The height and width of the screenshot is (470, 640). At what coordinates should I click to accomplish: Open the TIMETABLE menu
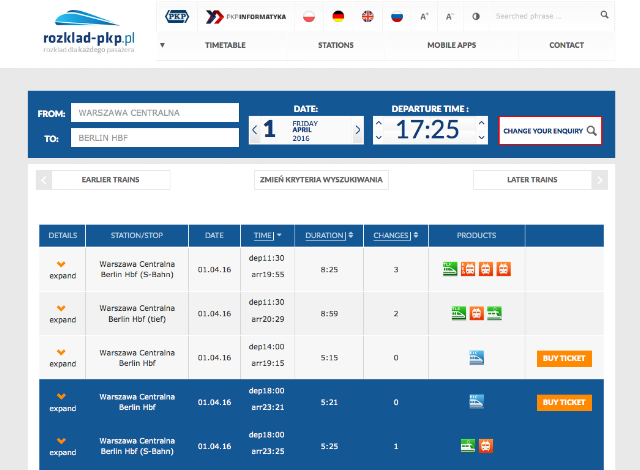click(x=225, y=45)
